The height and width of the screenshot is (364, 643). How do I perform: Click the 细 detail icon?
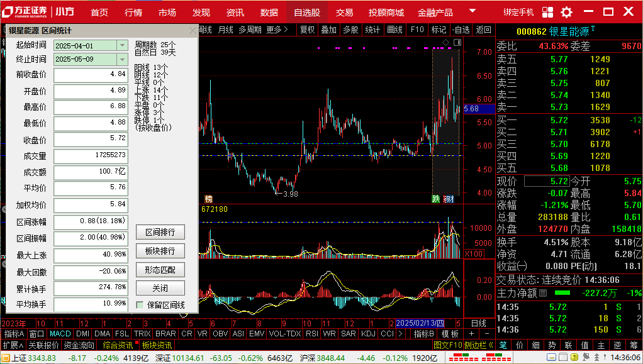pyautogui.click(x=535, y=345)
